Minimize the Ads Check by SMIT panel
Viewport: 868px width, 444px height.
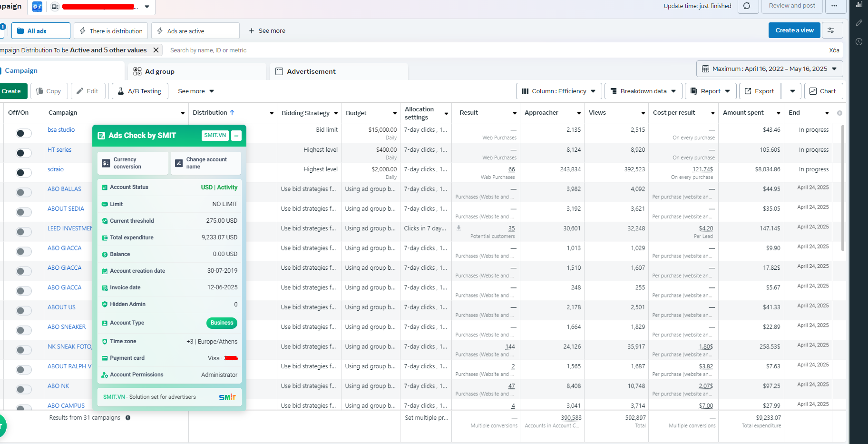(x=236, y=136)
